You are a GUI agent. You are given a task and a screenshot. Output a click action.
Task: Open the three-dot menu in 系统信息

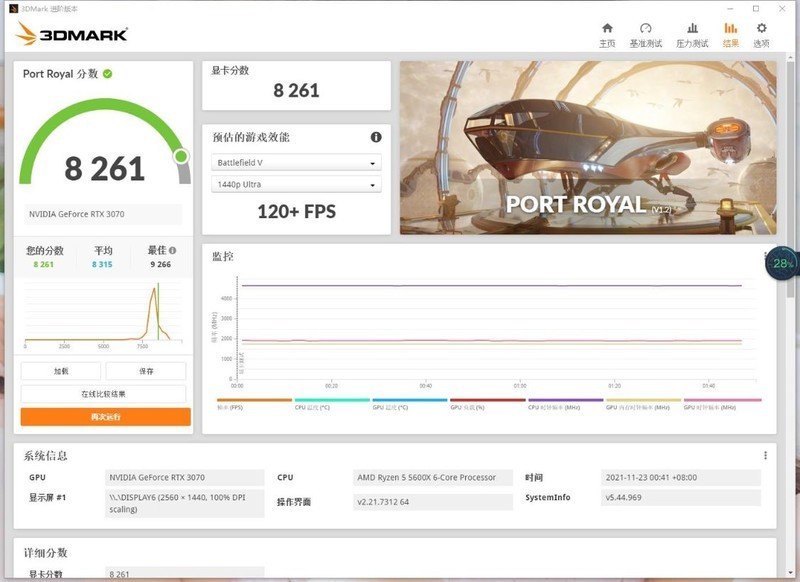[x=765, y=456]
